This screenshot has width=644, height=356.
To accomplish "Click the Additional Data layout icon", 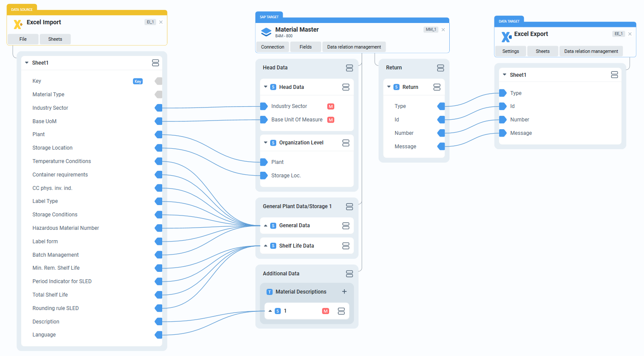I will 350,274.
